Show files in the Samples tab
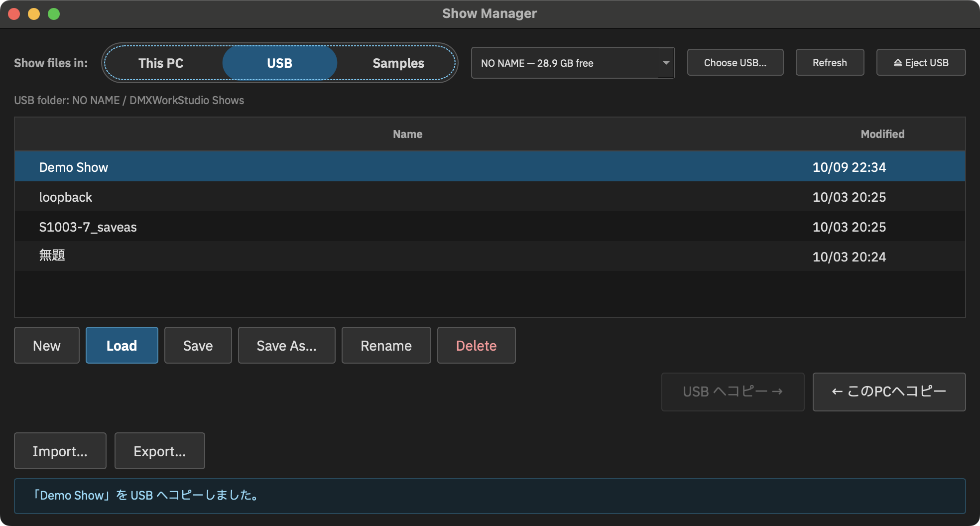The height and width of the screenshot is (526, 980). tap(398, 63)
